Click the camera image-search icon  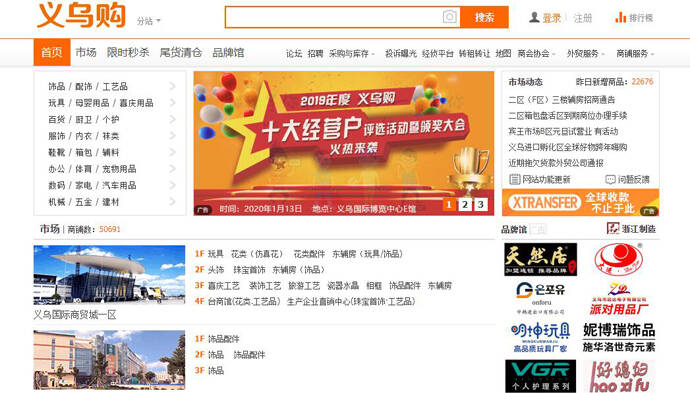[x=449, y=17]
